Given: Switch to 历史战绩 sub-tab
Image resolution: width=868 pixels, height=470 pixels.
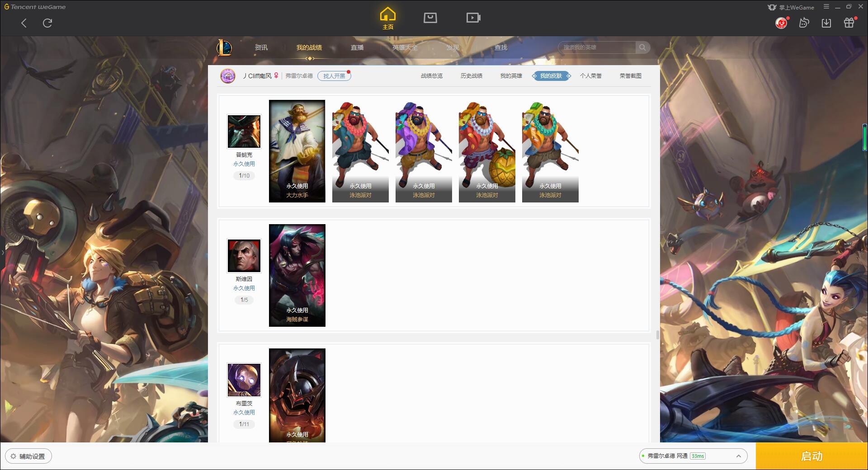Looking at the screenshot, I should 472,76.
